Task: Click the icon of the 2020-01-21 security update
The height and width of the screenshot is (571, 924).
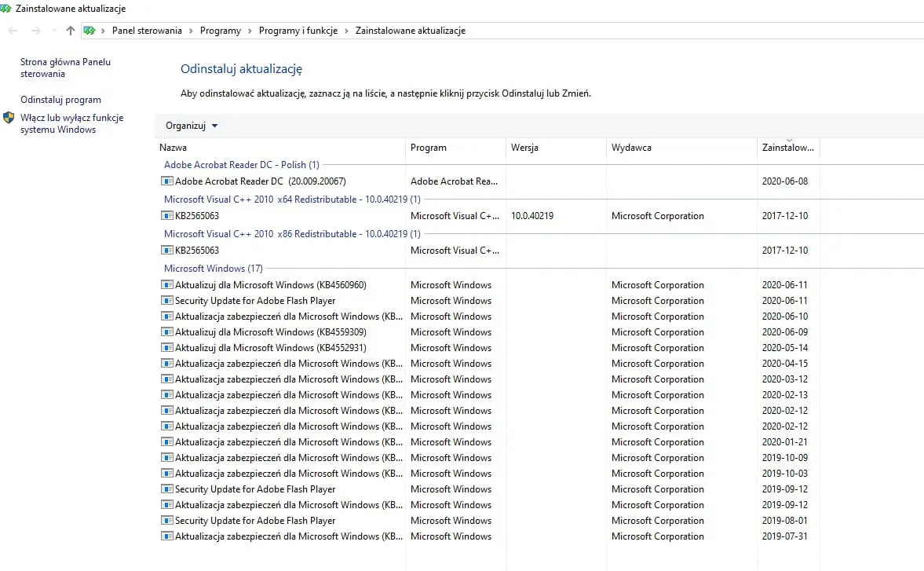Action: pos(167,442)
